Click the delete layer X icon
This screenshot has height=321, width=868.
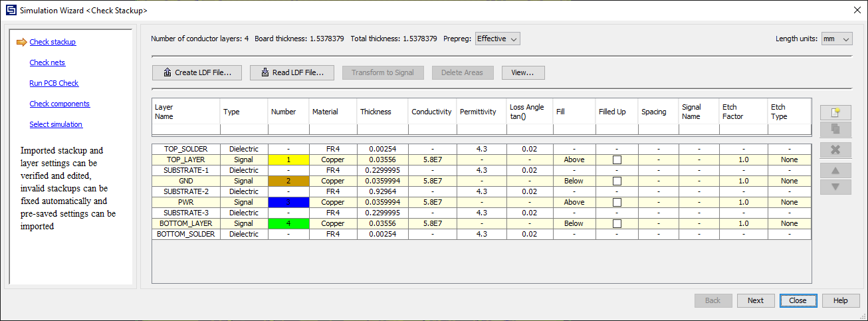click(835, 150)
